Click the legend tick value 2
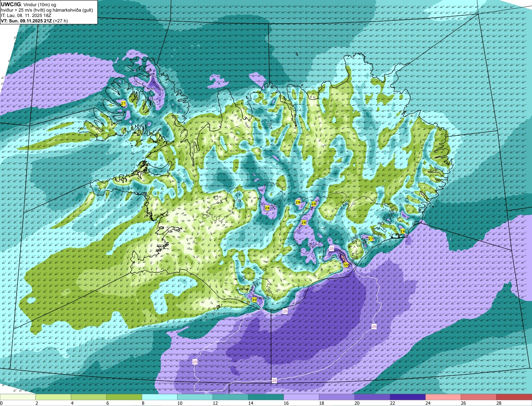 point(36,403)
